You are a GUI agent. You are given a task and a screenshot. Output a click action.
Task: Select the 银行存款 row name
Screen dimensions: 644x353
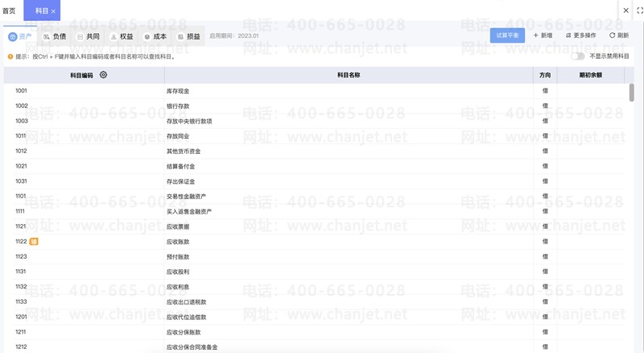[x=178, y=106]
